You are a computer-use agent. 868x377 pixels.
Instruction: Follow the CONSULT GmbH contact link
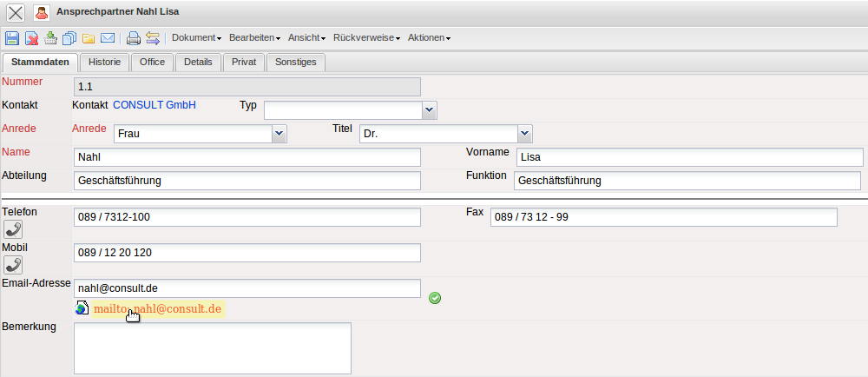(155, 105)
